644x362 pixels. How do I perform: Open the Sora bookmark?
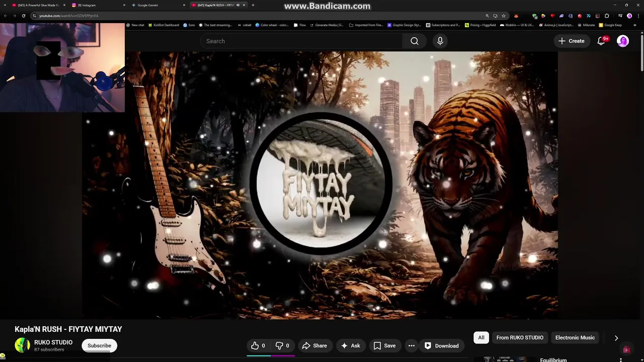[x=189, y=25]
